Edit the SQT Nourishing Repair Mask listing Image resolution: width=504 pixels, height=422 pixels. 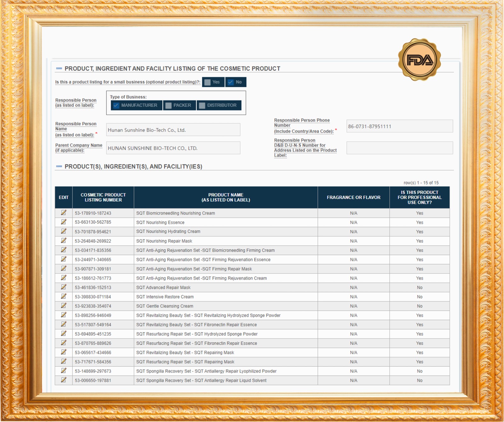click(64, 241)
